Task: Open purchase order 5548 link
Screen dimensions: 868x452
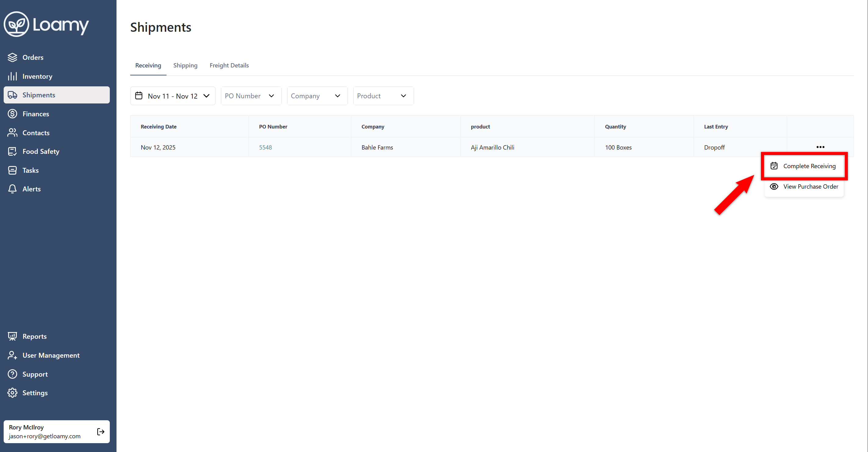Action: pyautogui.click(x=265, y=147)
